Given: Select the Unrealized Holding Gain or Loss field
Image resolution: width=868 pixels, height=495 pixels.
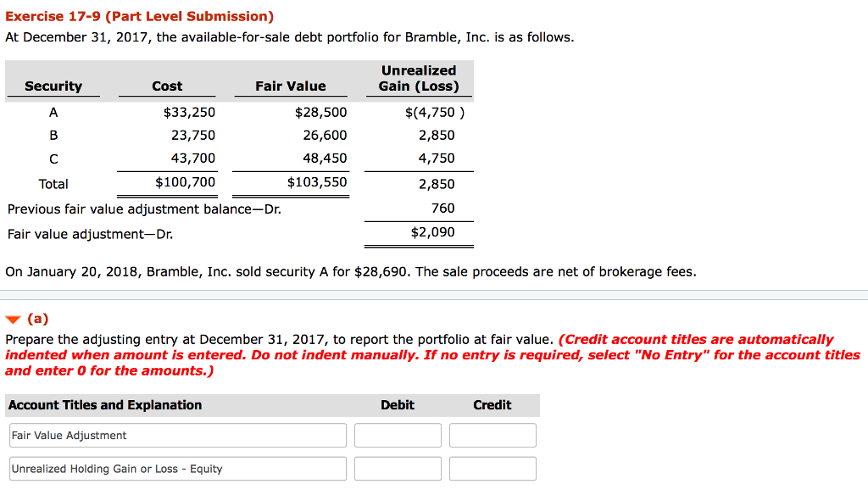Looking at the screenshot, I should 178,469.
